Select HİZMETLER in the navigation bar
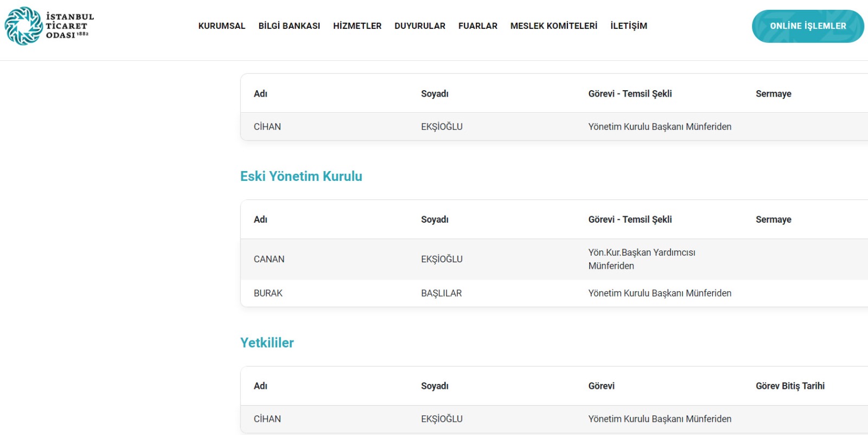Viewport: 868px width, 435px height. point(357,26)
